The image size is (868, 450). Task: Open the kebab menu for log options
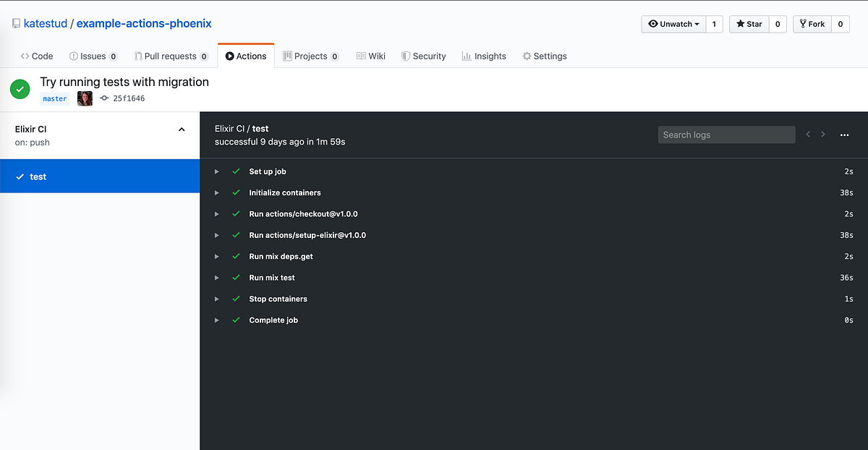[x=844, y=135]
